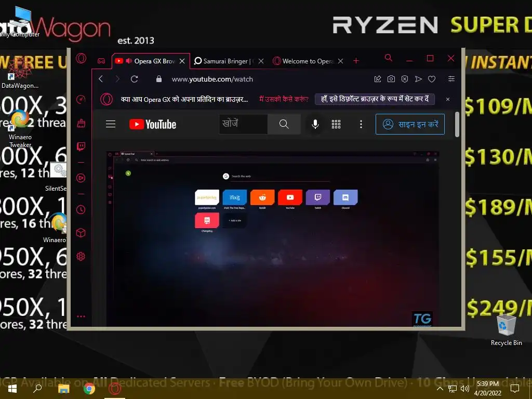The width and height of the screenshot is (532, 399).
Task: Search open tabs with magnifier icon
Action: click(389, 58)
